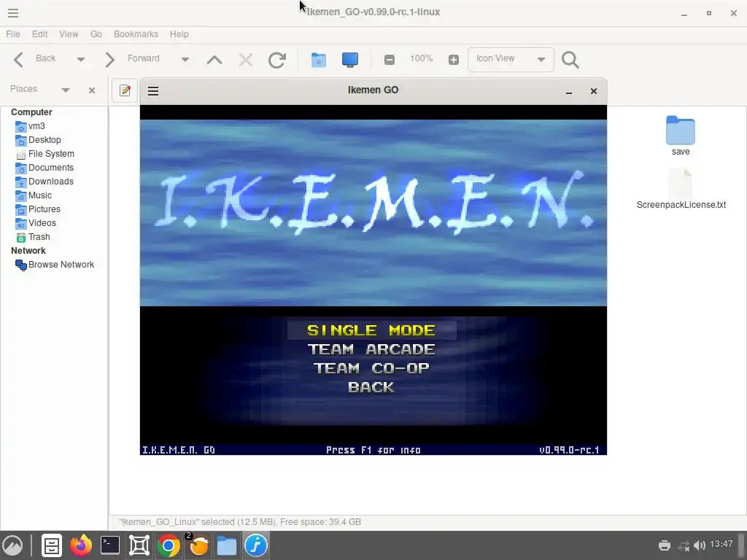Open Trash in the sidebar
The width and height of the screenshot is (747, 560).
[x=33, y=237]
